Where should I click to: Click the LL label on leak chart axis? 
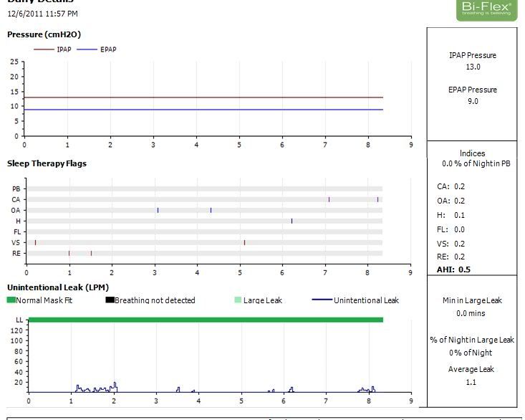19,320
